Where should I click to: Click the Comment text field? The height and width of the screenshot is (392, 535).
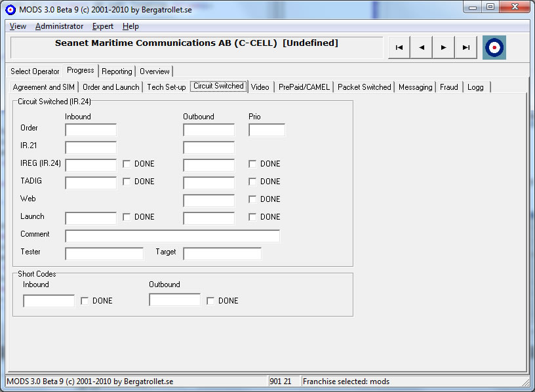(172, 236)
